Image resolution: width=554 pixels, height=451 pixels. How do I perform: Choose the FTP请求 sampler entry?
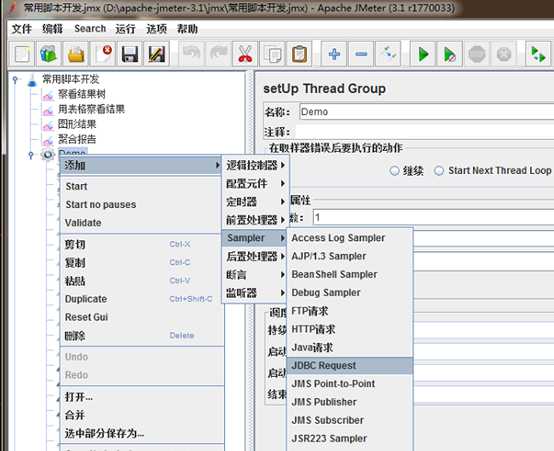pos(350,311)
